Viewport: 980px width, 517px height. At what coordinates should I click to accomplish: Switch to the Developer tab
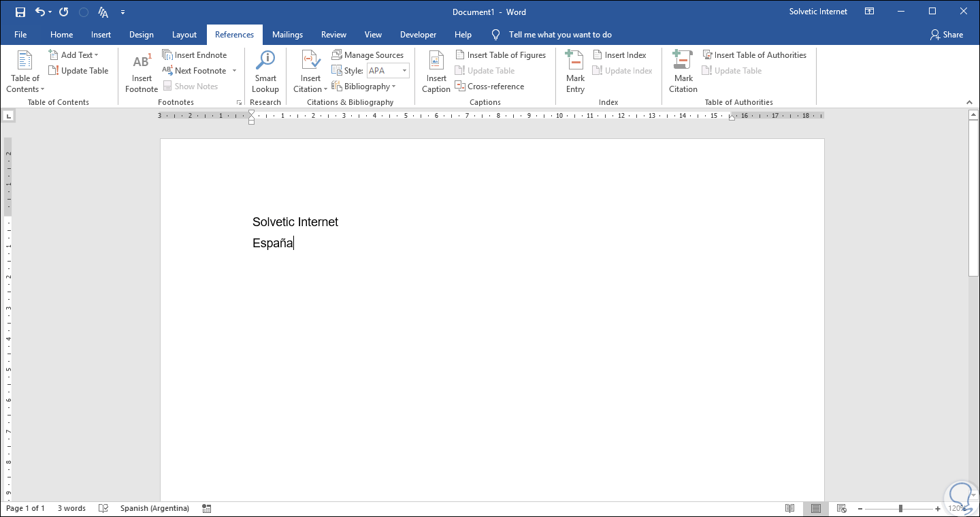419,35
